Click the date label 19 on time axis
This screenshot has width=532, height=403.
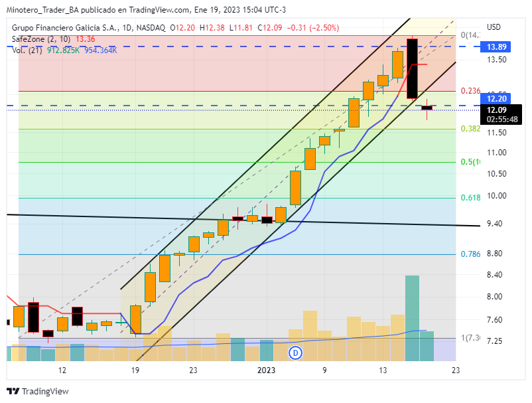click(x=135, y=370)
